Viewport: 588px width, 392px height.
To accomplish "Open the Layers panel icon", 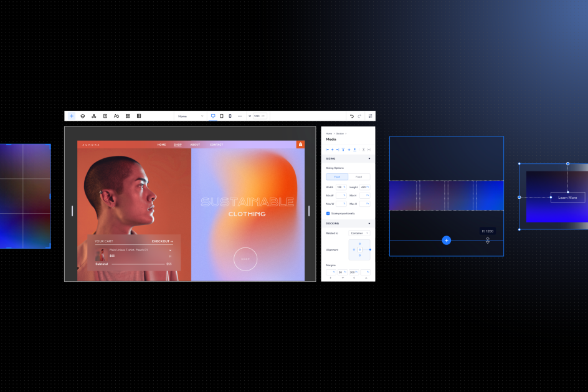I will click(x=82, y=116).
